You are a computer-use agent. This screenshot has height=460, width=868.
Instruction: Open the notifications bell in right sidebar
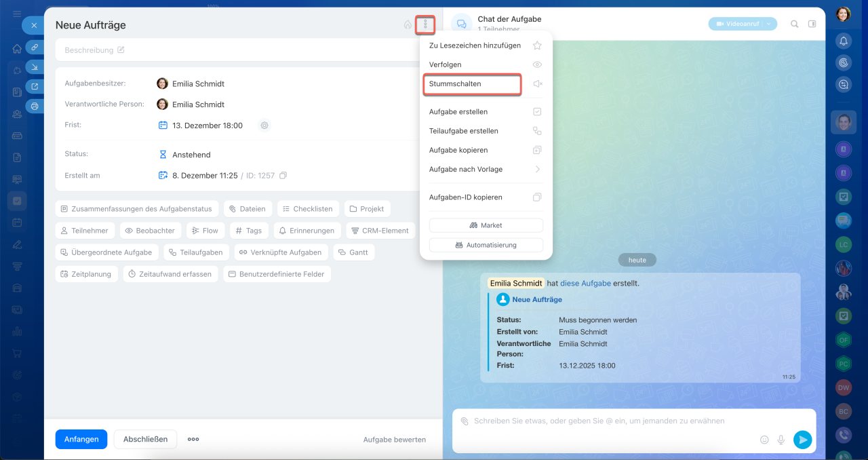click(x=844, y=41)
